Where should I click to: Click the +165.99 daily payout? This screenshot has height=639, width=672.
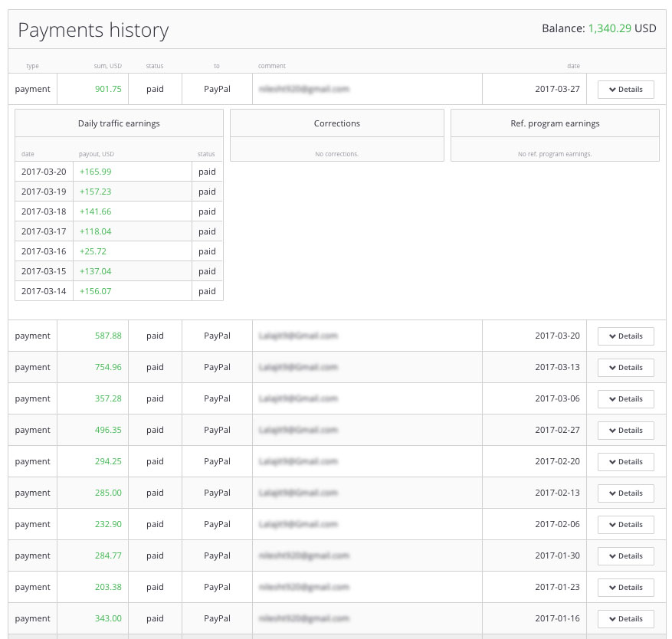[95, 172]
